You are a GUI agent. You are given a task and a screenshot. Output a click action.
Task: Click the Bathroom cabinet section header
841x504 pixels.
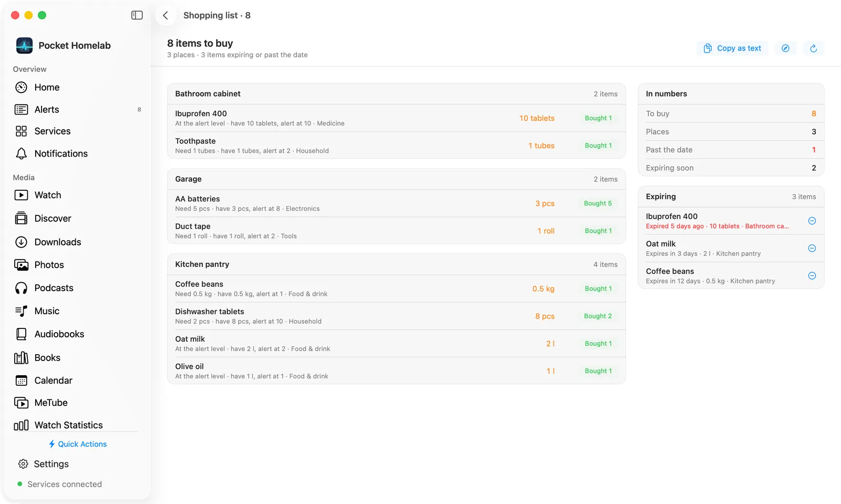[396, 94]
